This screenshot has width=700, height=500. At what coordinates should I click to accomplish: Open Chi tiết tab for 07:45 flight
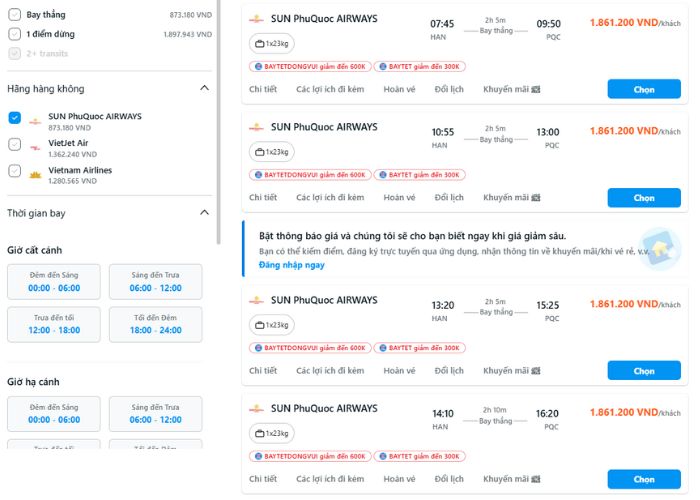[x=263, y=89]
